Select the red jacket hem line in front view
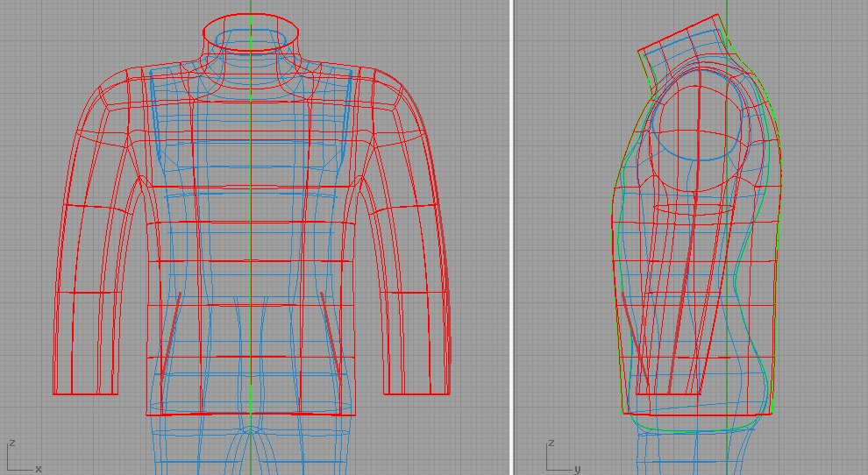Viewport: 868px width, 475px height. 251,414
